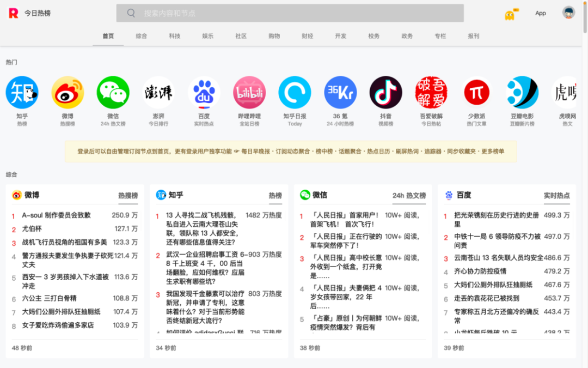Switch to the 综合 tab

click(x=142, y=36)
